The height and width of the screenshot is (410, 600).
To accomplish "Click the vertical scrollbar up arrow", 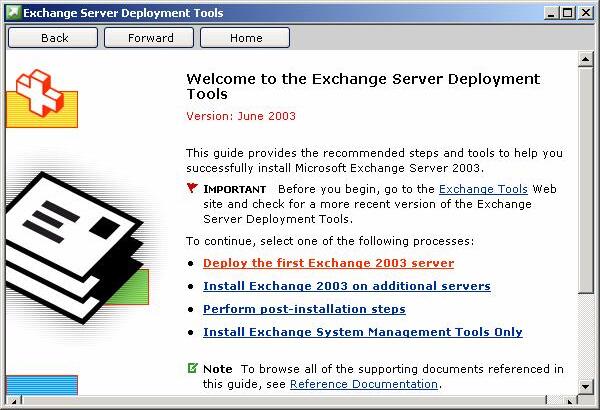I will [585, 59].
